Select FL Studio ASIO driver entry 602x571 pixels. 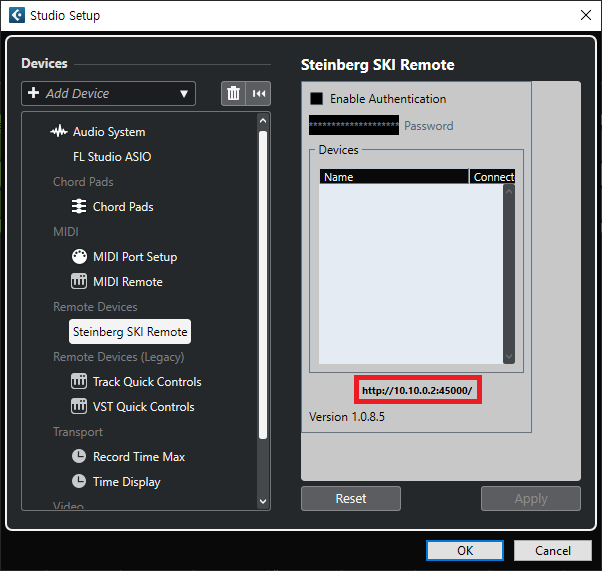[x=112, y=157]
